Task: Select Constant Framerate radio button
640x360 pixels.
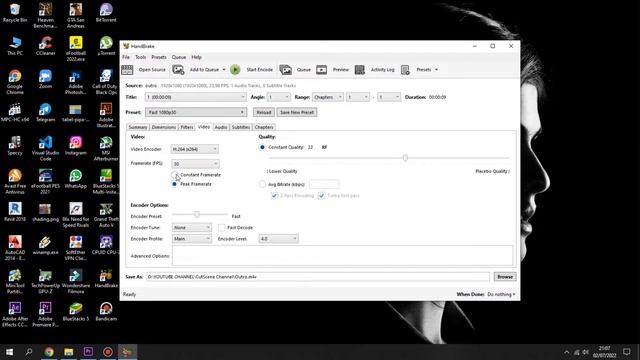Action: click(x=175, y=175)
